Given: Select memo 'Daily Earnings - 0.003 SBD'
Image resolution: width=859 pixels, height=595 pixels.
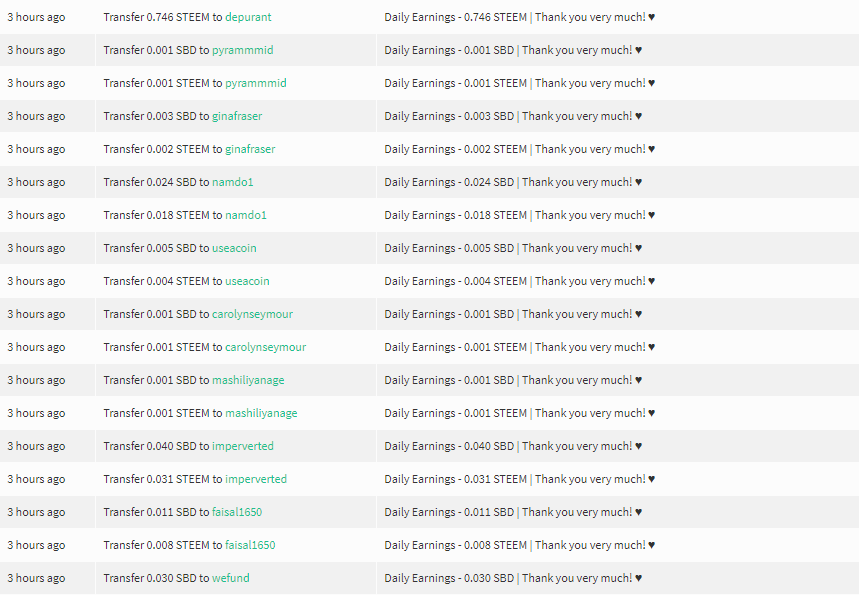Looking at the screenshot, I should click(x=449, y=116).
